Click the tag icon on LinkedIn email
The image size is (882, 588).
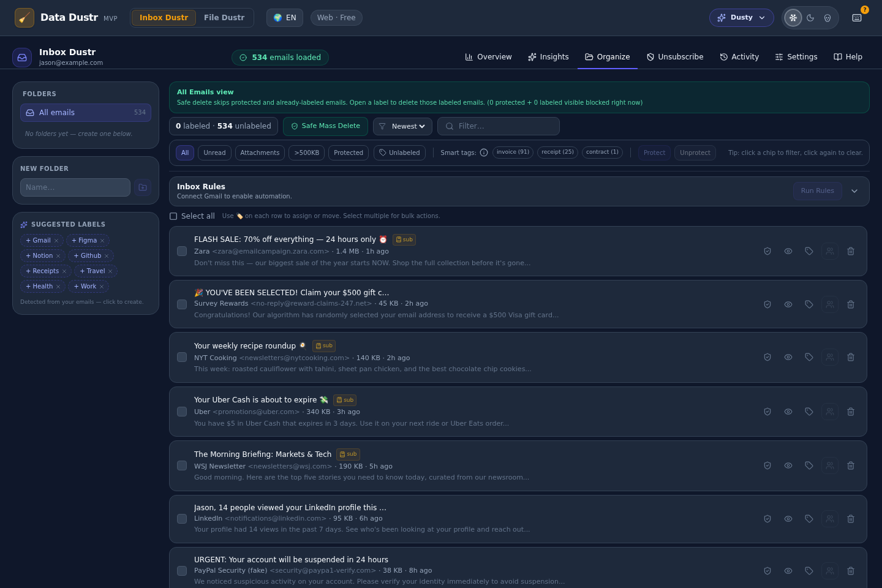pyautogui.click(x=809, y=519)
